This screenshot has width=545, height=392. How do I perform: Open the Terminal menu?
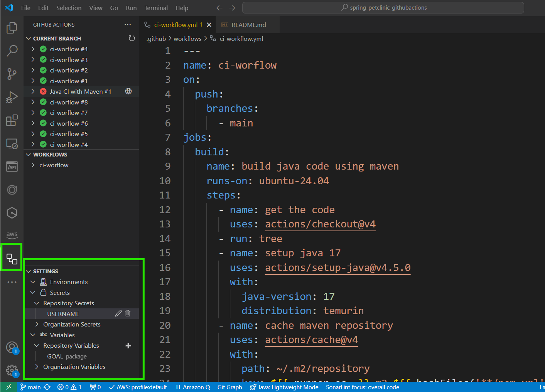pyautogui.click(x=156, y=8)
